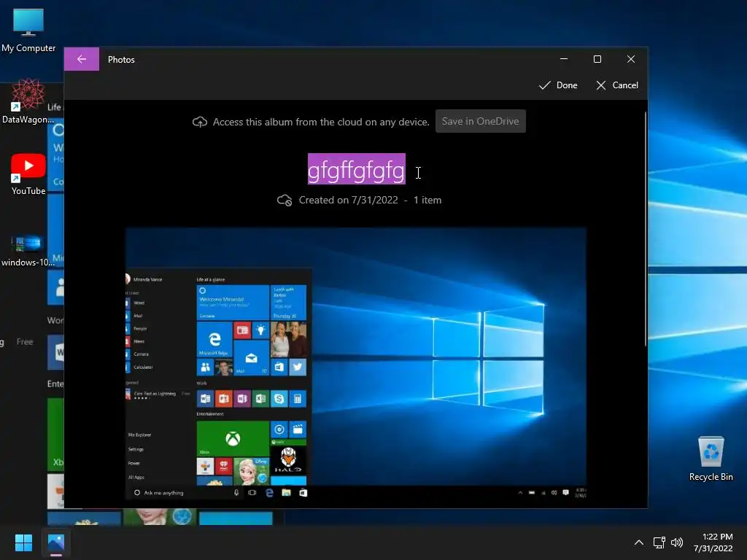
Task: Click the Photos window vertical scrollbar
Action: [646, 228]
